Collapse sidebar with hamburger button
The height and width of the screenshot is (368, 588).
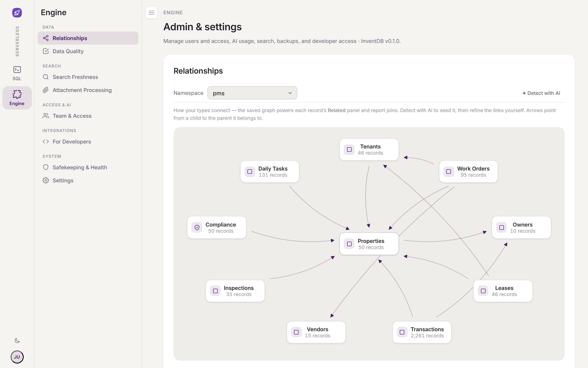pos(151,13)
